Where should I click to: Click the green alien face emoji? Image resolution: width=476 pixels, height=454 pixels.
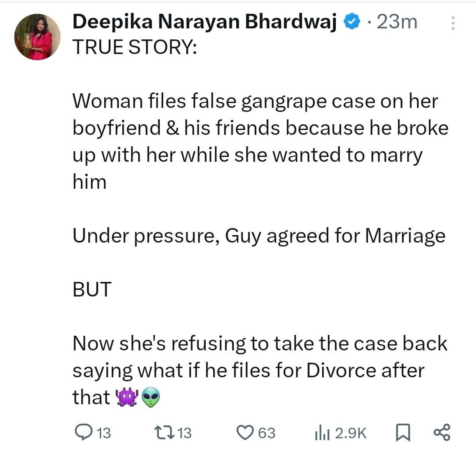[151, 397]
